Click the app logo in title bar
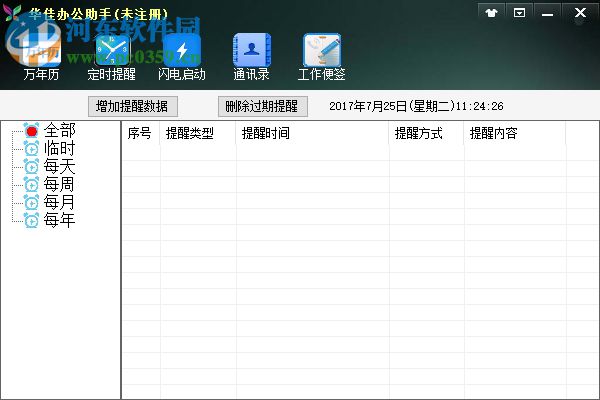Screen dimensions: 600x400 (12, 13)
